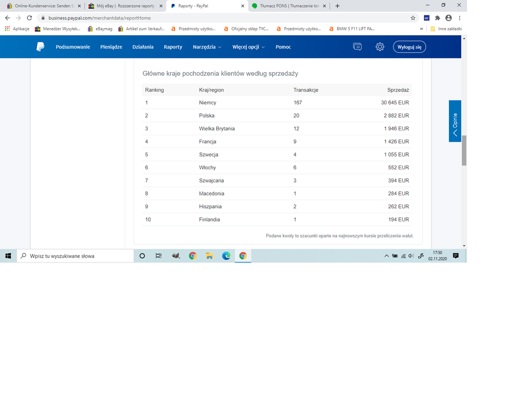Open Raporty in PayPal navigation
Image resolution: width=532 pixels, height=394 pixels.
pos(173,47)
